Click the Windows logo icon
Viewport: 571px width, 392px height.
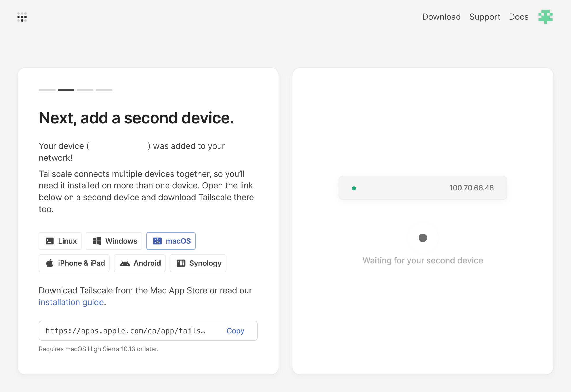tap(97, 241)
